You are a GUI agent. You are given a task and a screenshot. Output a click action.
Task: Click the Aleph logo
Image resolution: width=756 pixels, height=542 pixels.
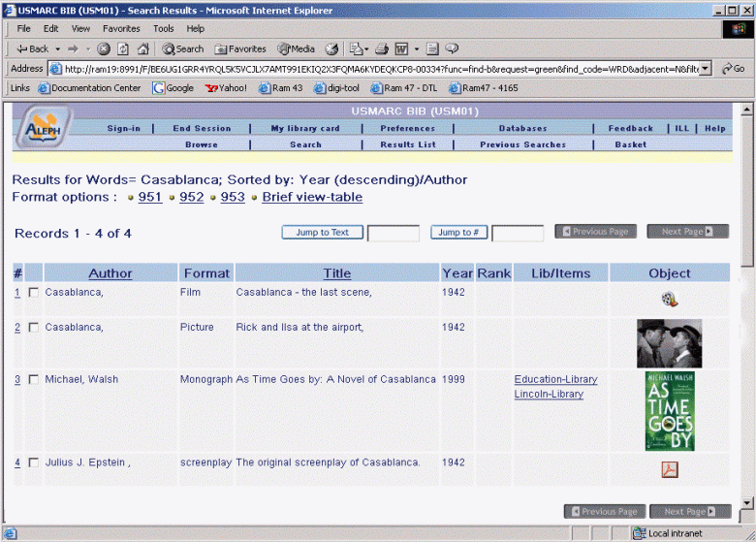click(43, 129)
